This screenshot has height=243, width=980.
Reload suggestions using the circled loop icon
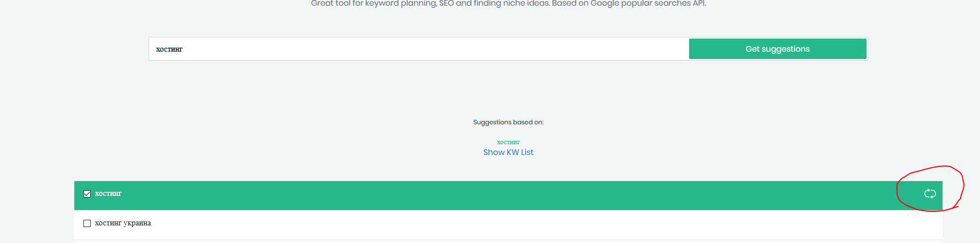point(930,194)
